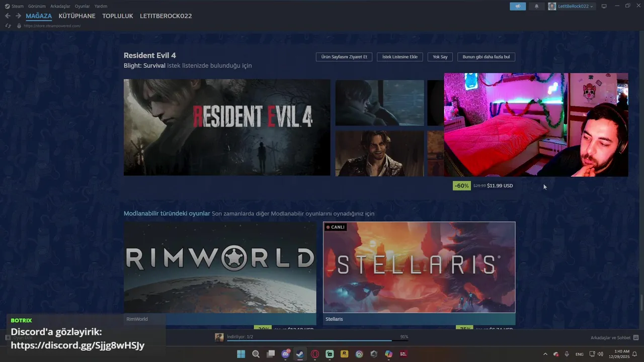
Task: View the smiling man screenshot thumbnail
Action: tap(380, 153)
